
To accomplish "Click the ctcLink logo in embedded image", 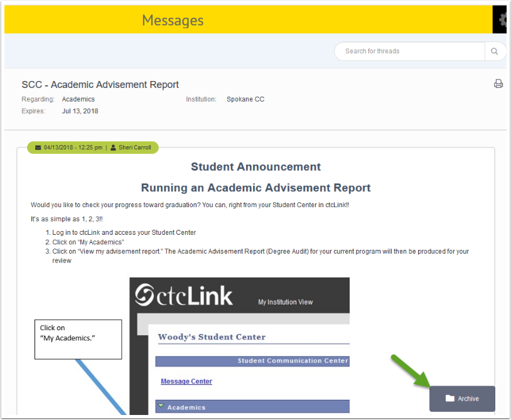I will tap(184, 296).
